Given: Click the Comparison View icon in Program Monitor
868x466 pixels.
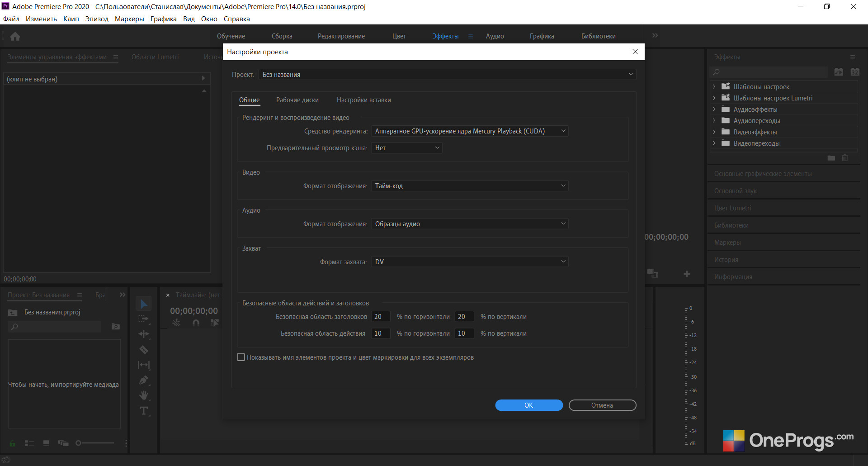Looking at the screenshot, I should click(x=652, y=273).
